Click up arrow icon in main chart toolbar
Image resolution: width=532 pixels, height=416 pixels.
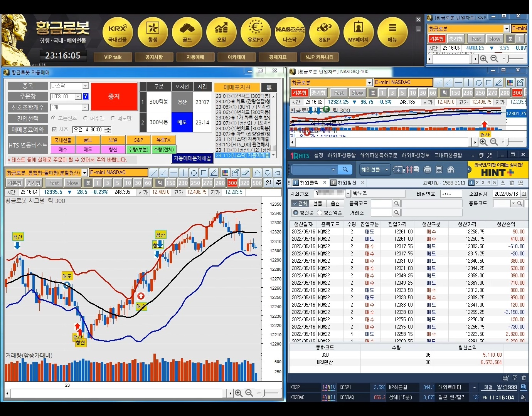point(257,173)
